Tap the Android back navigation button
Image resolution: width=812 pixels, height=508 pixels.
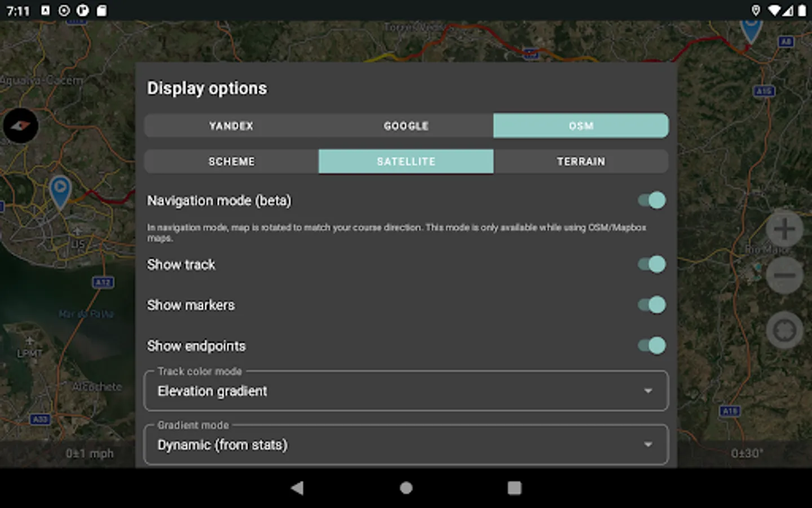[297, 488]
